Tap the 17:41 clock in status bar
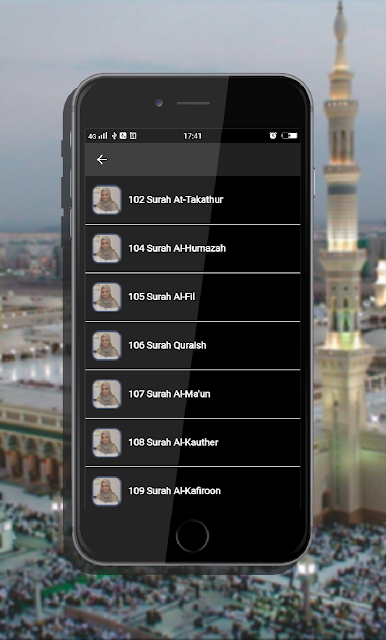386x640 pixels. pyautogui.click(x=192, y=136)
